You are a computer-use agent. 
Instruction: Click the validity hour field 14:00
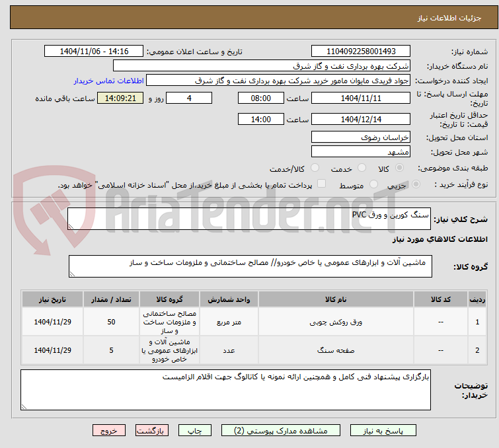coord(261,120)
